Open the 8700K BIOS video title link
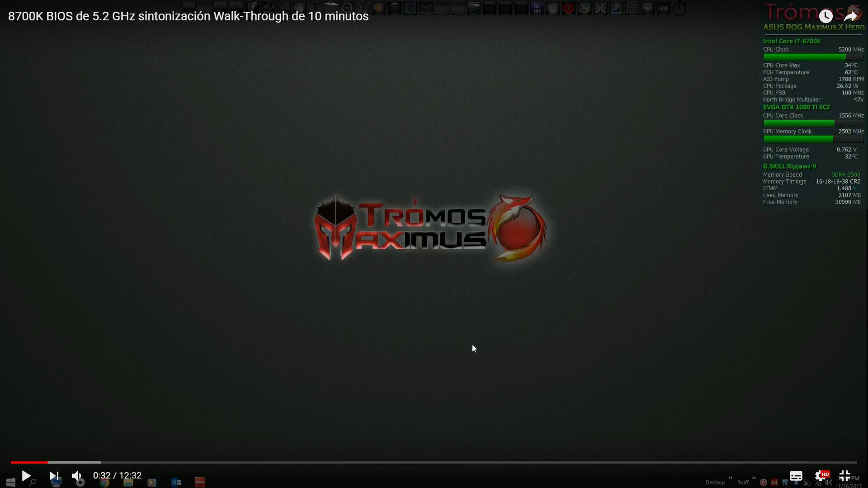The width and height of the screenshot is (868, 488). click(x=189, y=16)
